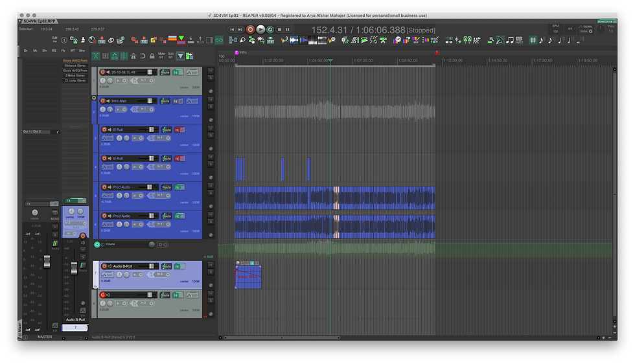Select the Dx tab in the mixer
The height and width of the screenshot is (364, 635).
pos(25,51)
